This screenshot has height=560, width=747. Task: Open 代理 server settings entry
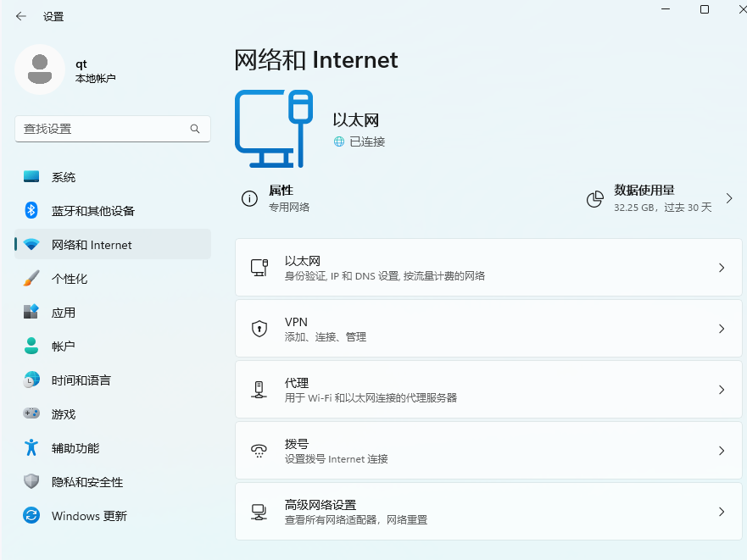[488, 390]
